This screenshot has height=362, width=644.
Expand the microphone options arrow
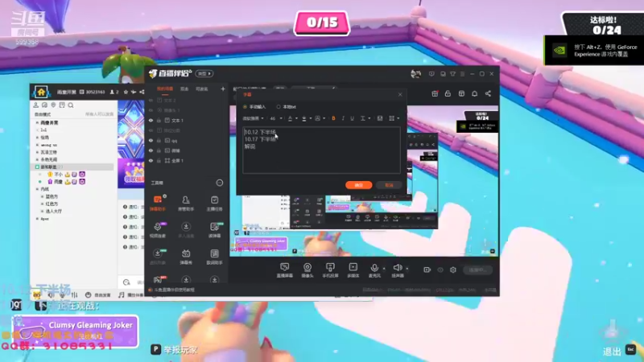tap(384, 269)
